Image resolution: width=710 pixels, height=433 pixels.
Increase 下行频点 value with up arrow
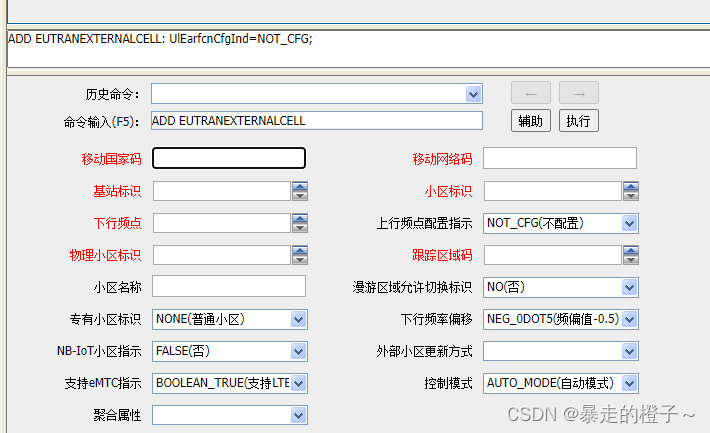pos(300,218)
